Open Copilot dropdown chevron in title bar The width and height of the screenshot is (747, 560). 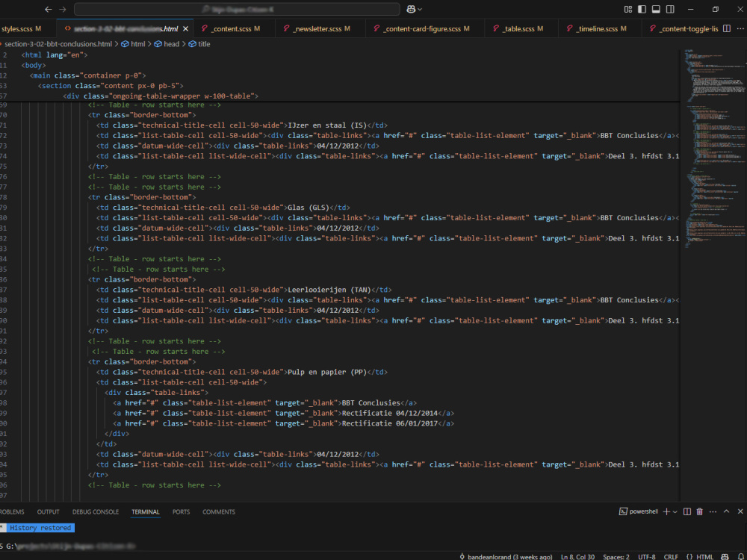point(420,9)
